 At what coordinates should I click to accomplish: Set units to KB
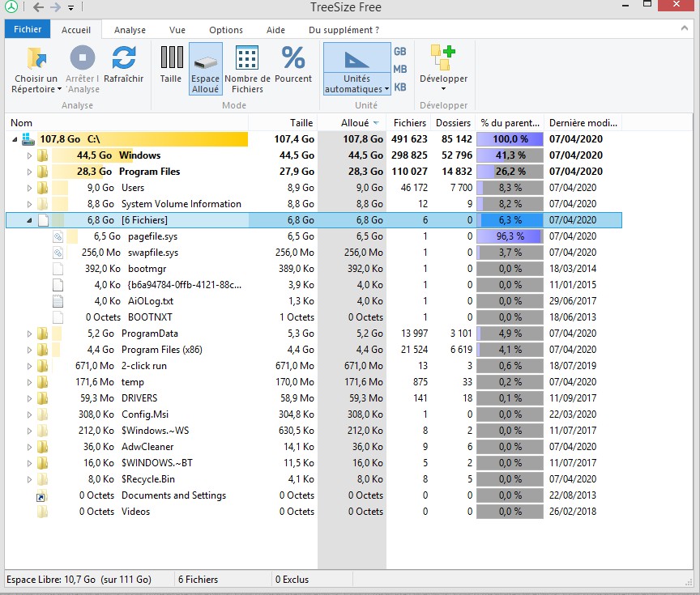click(x=400, y=87)
